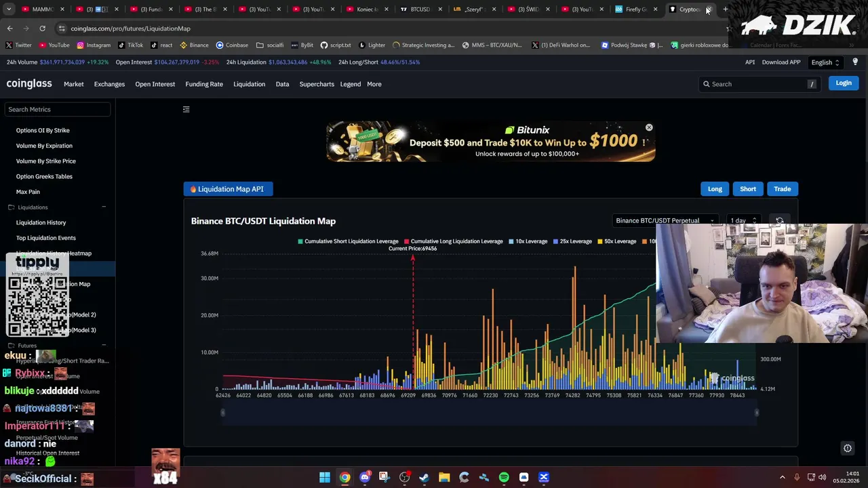Open Binance BTC/USDT Perpetual pair dropdown

tap(665, 220)
